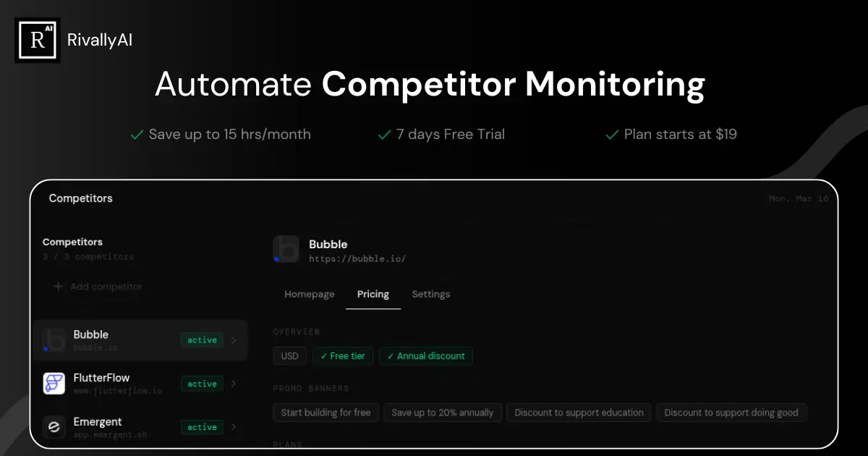Screen dimensions: 868x456
Task: Click the Bubble icon in the sidebar list
Action: (x=54, y=340)
